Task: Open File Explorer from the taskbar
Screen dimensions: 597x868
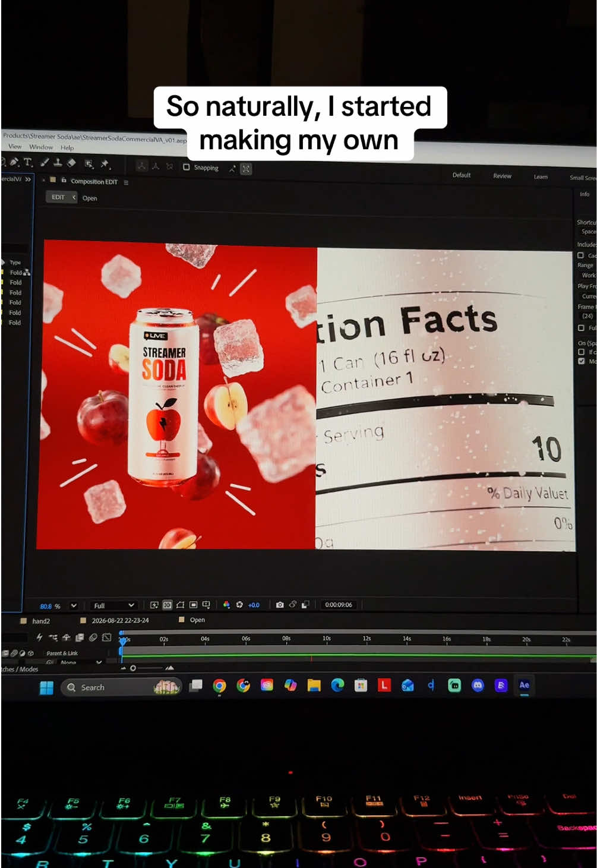Action: click(x=314, y=686)
